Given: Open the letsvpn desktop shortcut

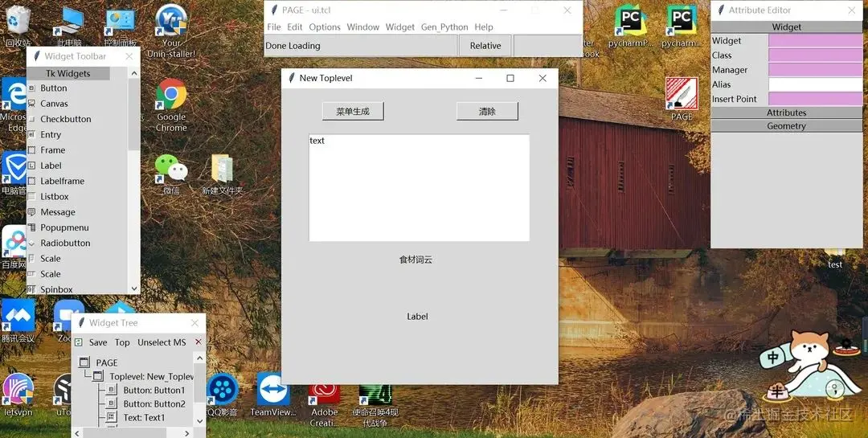Looking at the screenshot, I should point(18,395).
